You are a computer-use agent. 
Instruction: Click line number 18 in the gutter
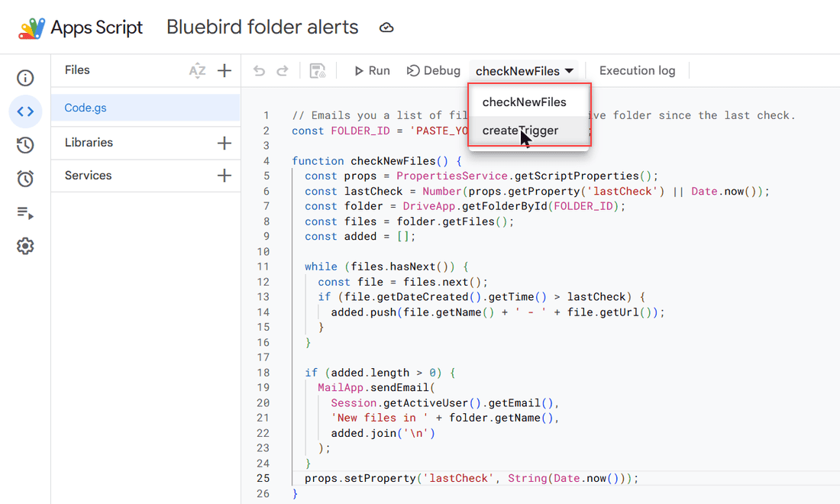[x=263, y=372]
